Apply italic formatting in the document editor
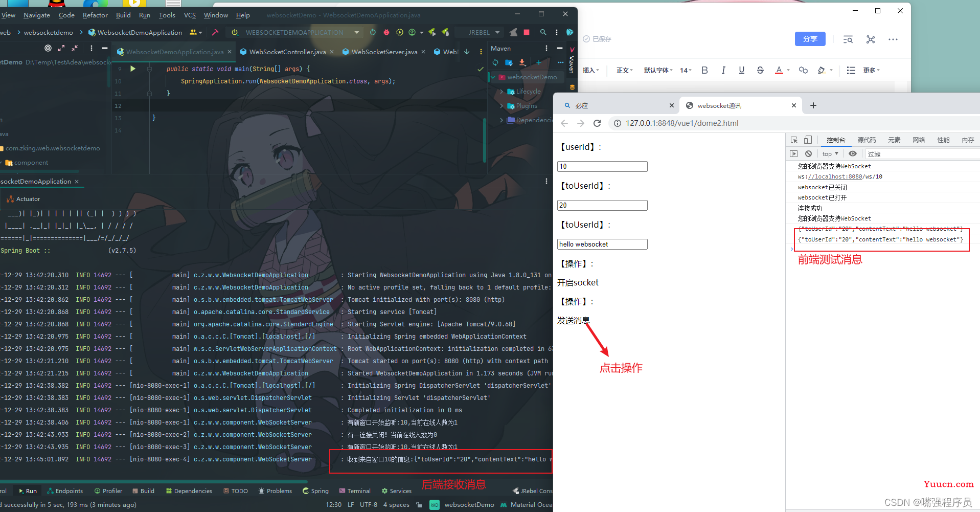This screenshot has height=512, width=980. pos(723,70)
